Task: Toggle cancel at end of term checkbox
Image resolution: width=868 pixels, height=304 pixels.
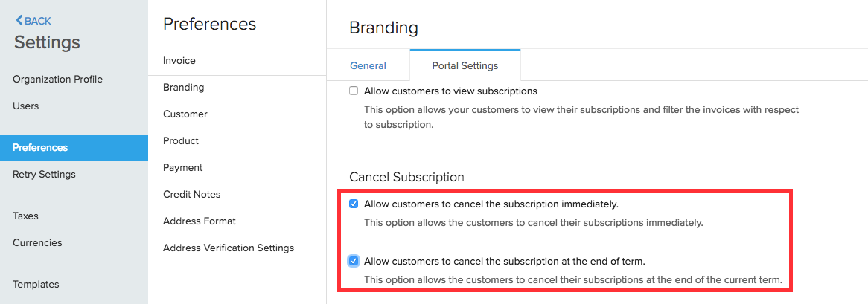Action: (x=354, y=261)
